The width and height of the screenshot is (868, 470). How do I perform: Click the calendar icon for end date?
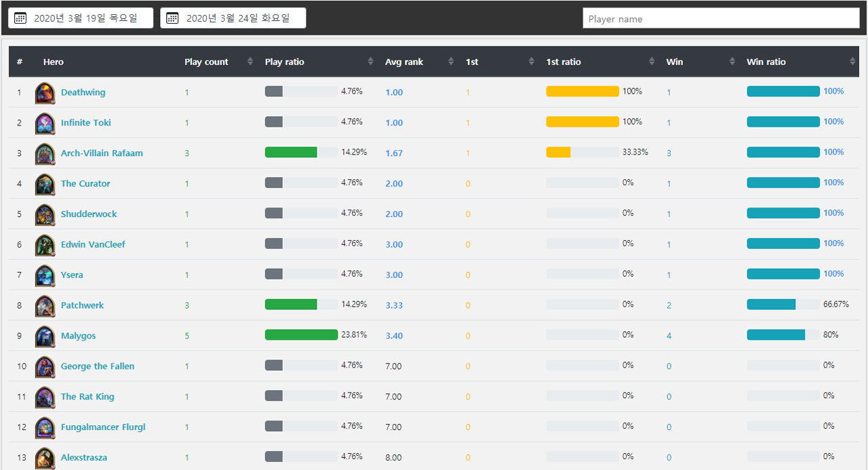172,18
